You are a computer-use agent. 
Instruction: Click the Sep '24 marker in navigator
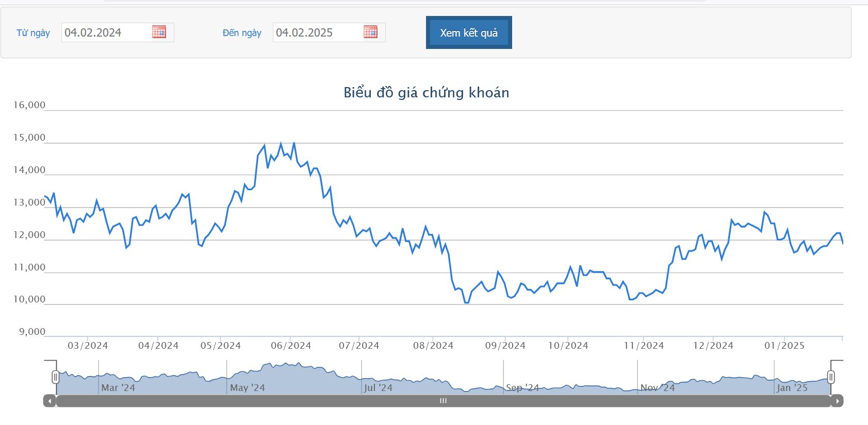[522, 388]
